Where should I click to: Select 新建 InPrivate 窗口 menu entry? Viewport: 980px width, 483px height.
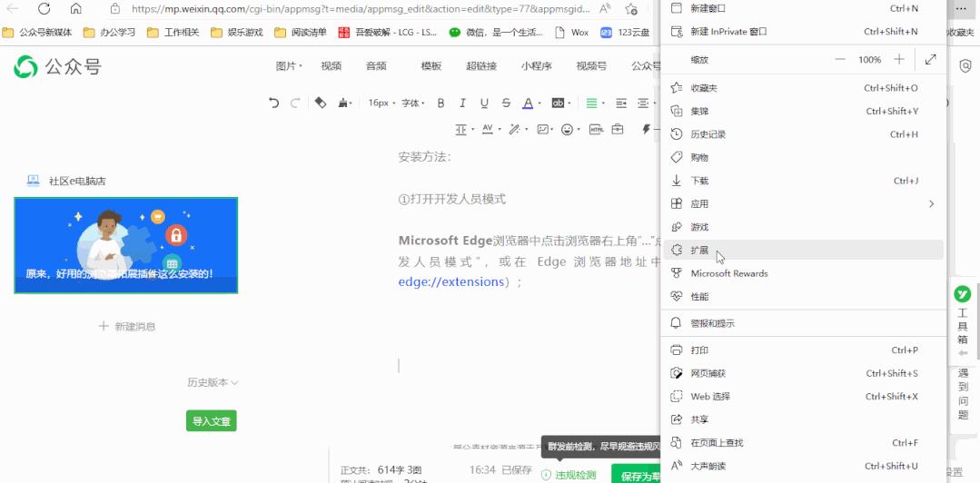[x=803, y=31]
